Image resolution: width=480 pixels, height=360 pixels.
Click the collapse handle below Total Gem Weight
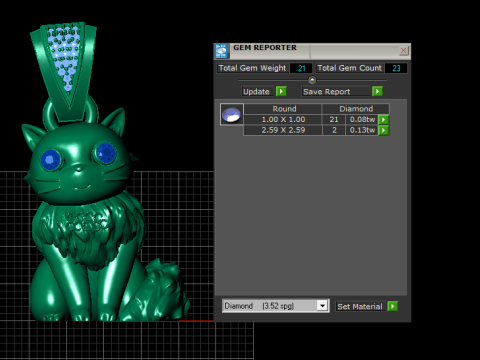tap(312, 80)
